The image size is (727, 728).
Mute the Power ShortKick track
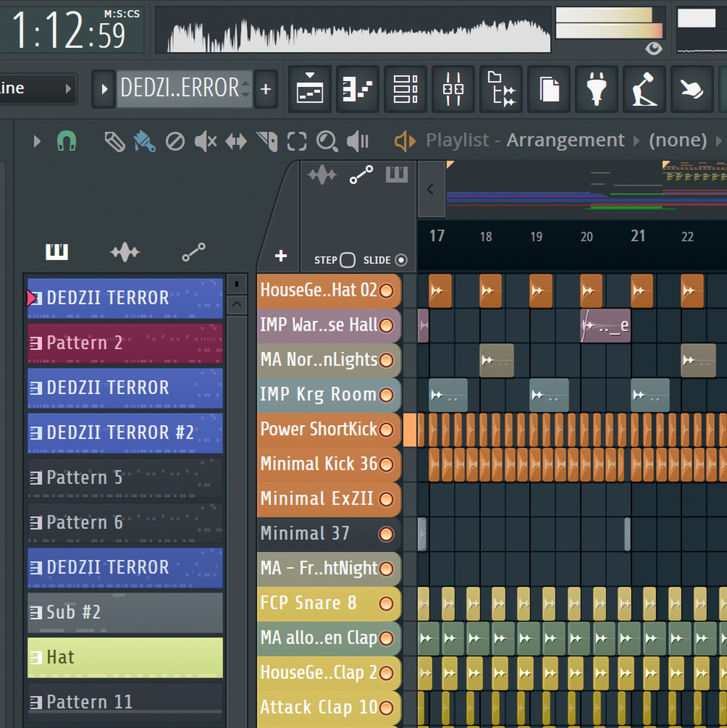[x=386, y=429]
